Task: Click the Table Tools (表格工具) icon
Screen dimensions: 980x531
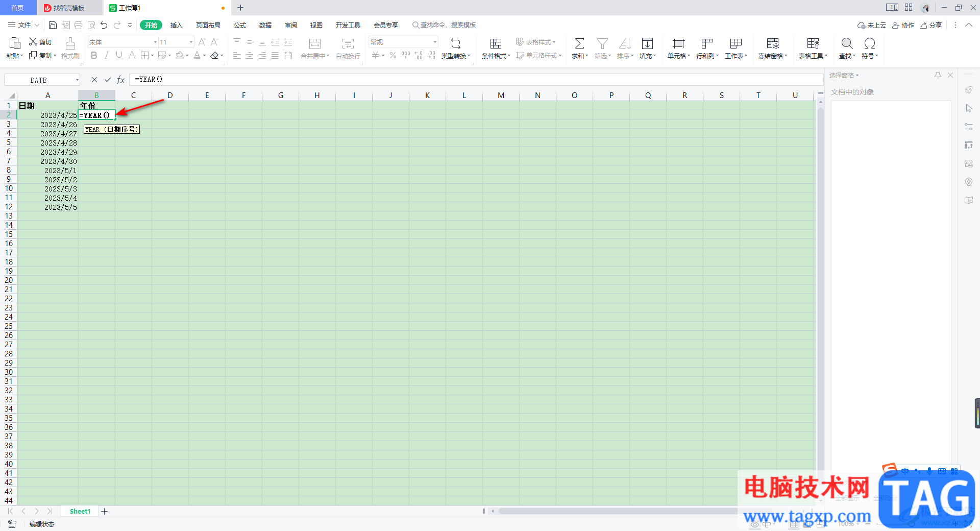Action: pos(813,43)
